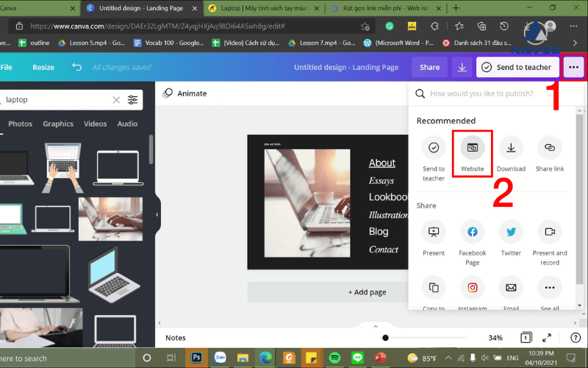Expand the page thumbnails chevron
Screen dimensions: 588x368
point(376,326)
